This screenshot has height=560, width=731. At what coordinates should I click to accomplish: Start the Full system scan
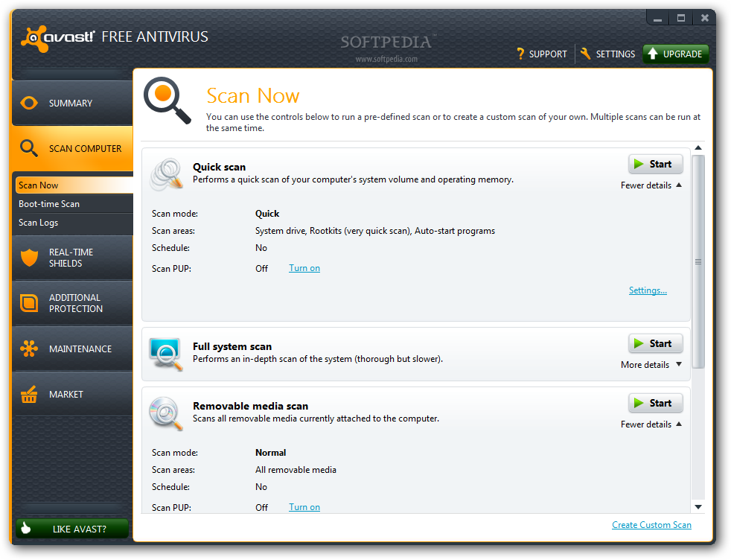[655, 343]
